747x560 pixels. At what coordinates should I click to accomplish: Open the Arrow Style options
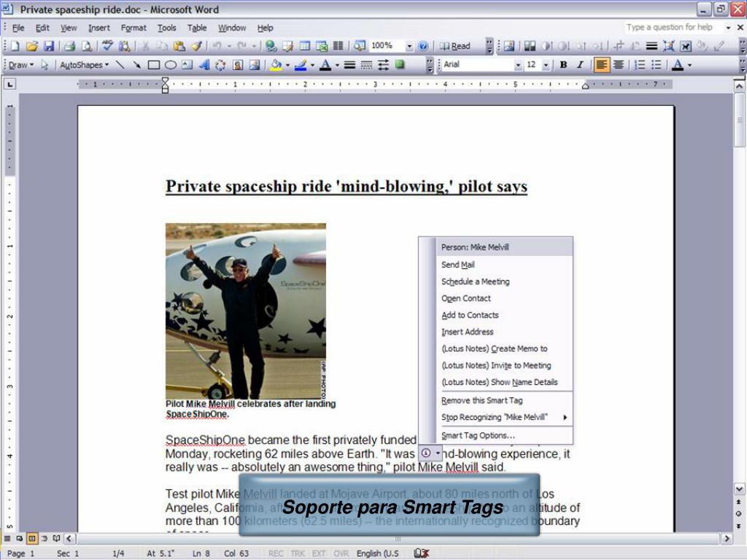point(383,65)
